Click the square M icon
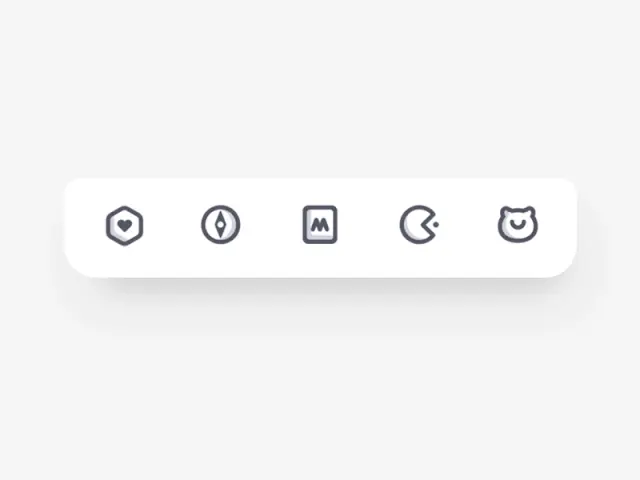640x480 pixels. click(x=320, y=224)
